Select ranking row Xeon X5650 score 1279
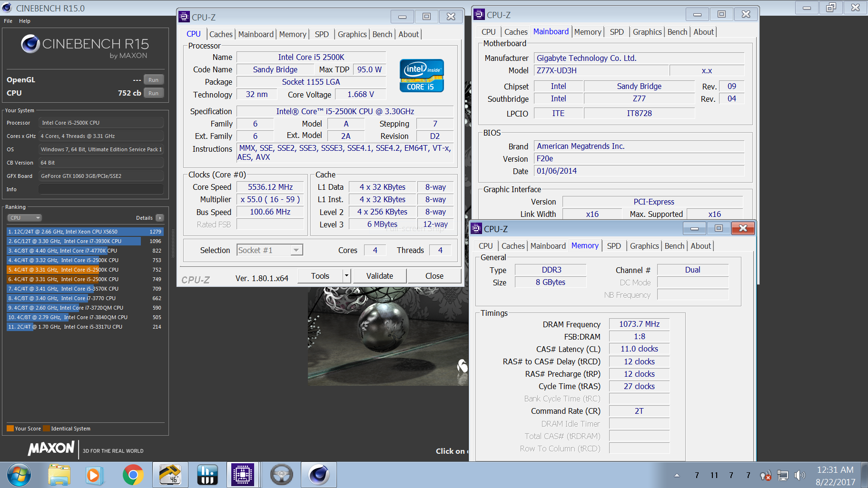 85,232
